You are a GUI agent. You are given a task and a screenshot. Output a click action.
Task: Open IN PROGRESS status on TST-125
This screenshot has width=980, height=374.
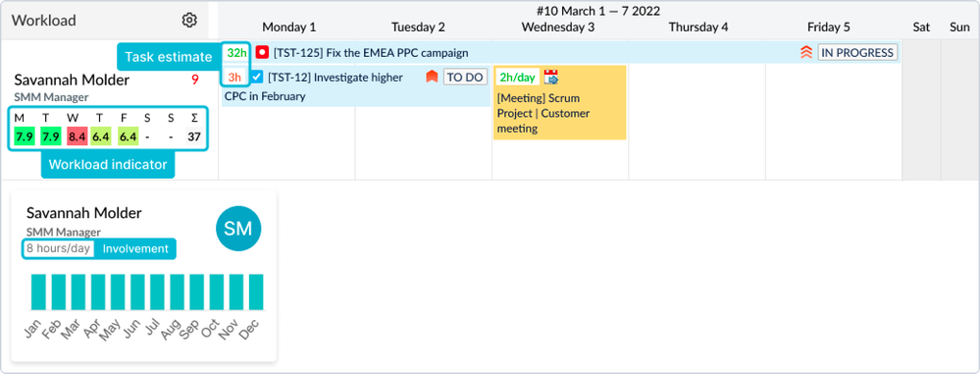point(857,53)
